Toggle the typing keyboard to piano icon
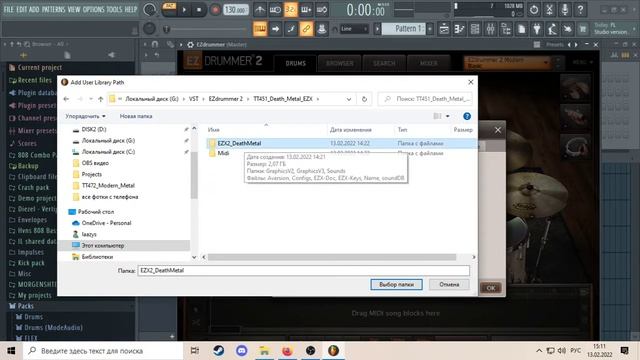 pos(260,29)
